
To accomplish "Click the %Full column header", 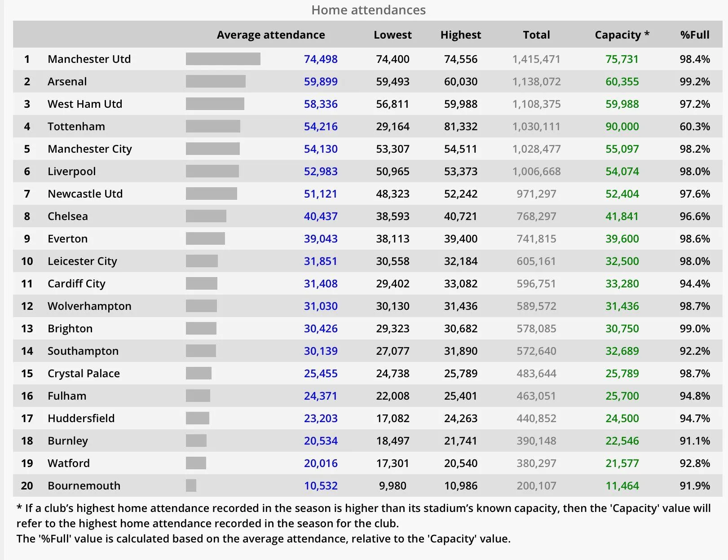I will (694, 35).
